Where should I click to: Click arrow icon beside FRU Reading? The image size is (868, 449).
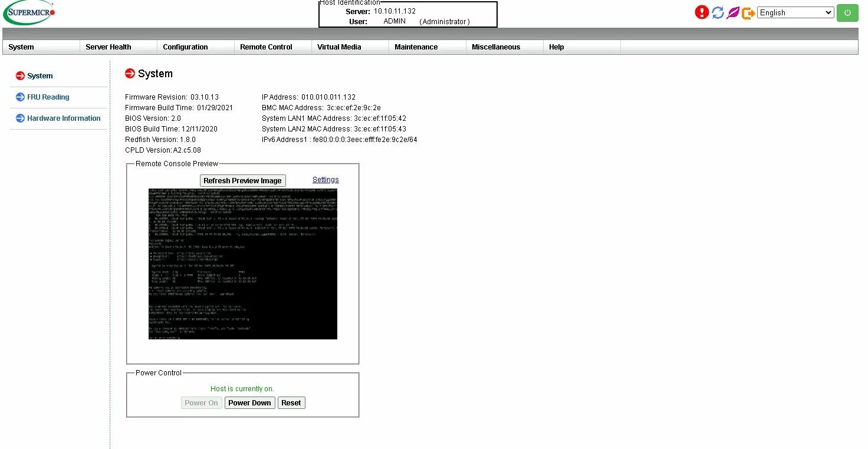click(20, 97)
